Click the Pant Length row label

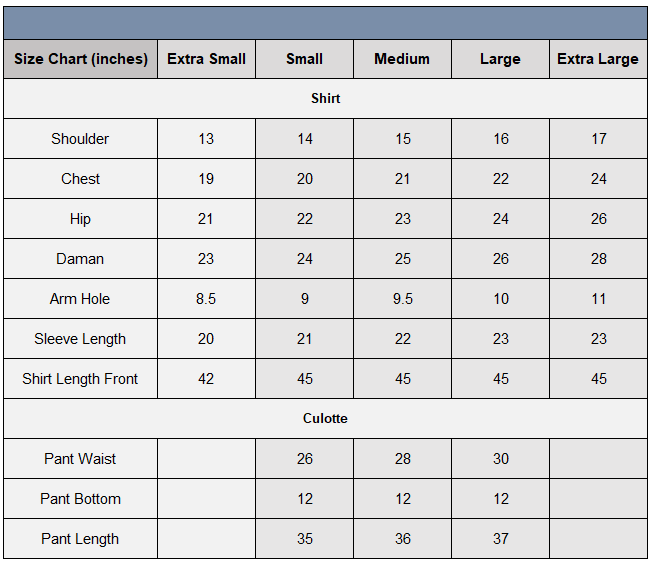tap(80, 539)
